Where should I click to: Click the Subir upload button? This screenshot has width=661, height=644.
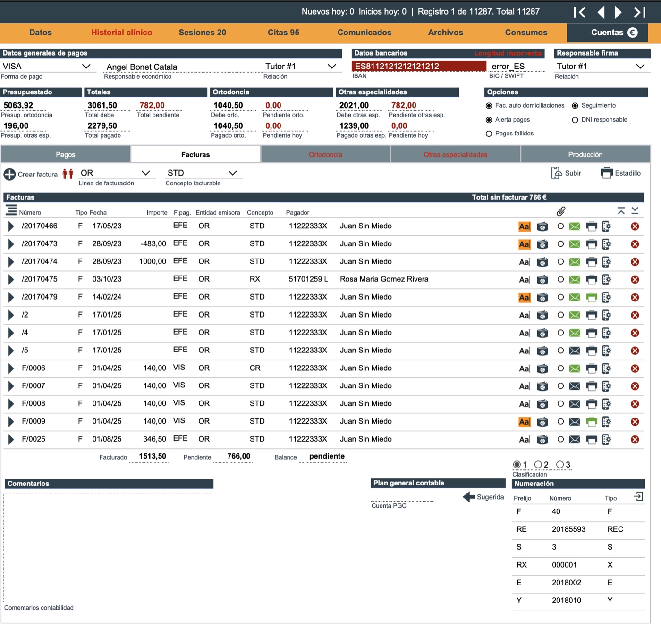[566, 173]
